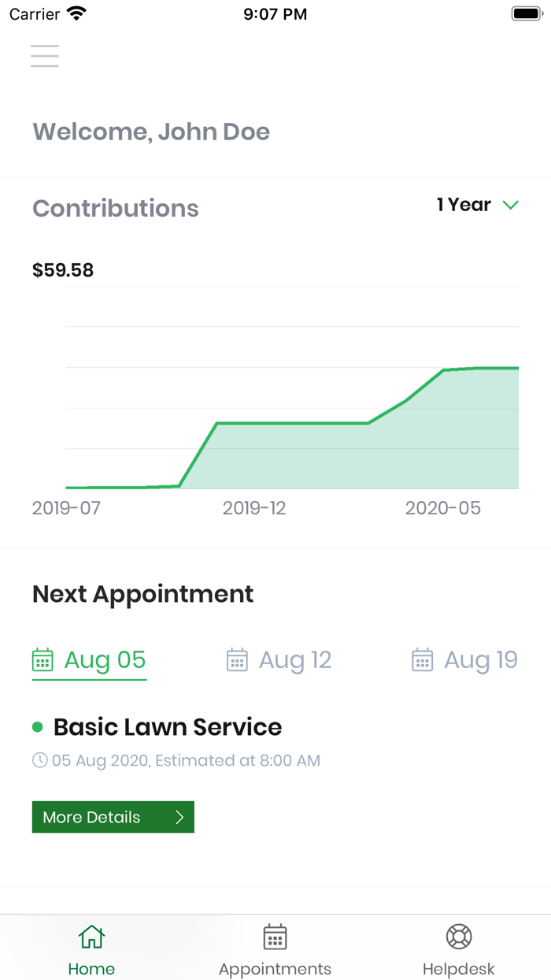The width and height of the screenshot is (551, 980).
Task: Click the chevron arrow inside More Details button
Action: pos(178,817)
